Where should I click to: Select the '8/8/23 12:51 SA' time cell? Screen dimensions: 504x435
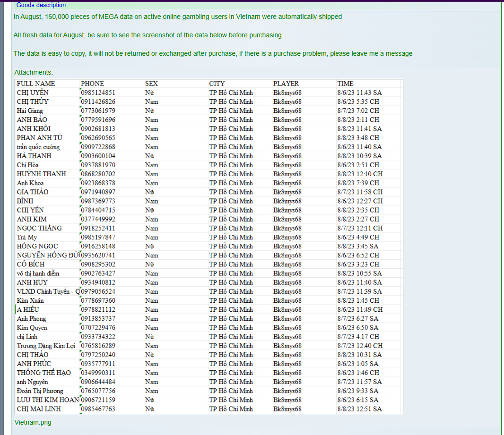tap(359, 409)
